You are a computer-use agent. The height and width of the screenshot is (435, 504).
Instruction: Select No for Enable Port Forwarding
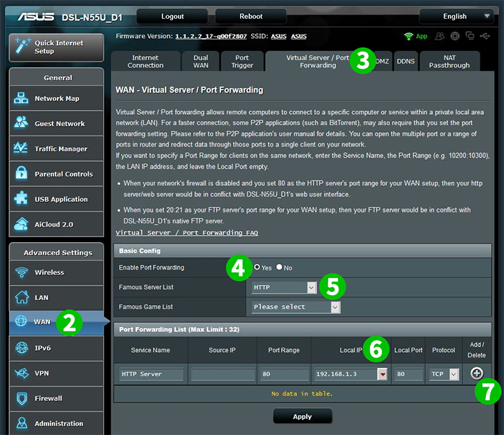(x=279, y=267)
